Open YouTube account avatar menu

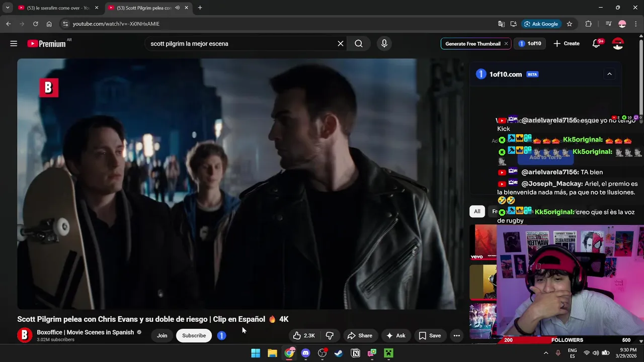pyautogui.click(x=618, y=44)
